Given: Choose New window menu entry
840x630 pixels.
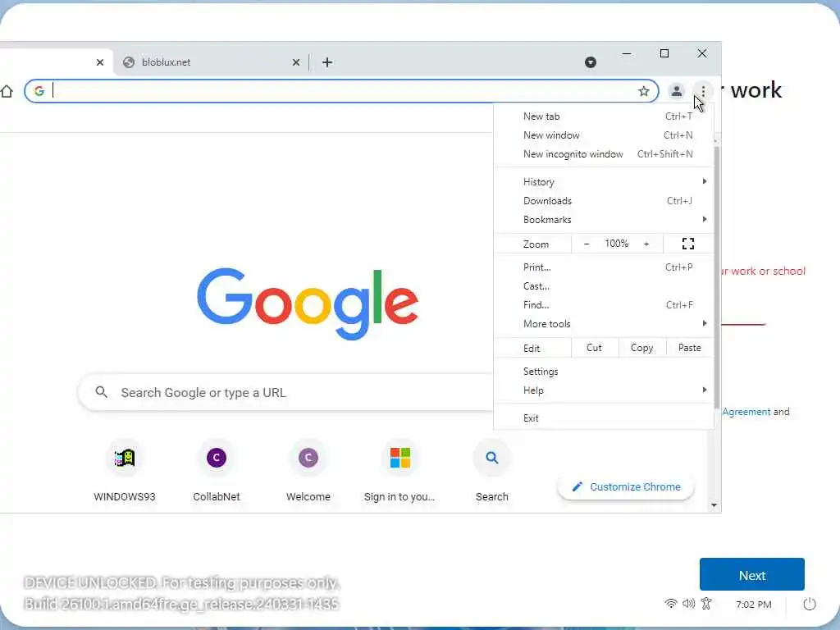Looking at the screenshot, I should coord(604,135).
